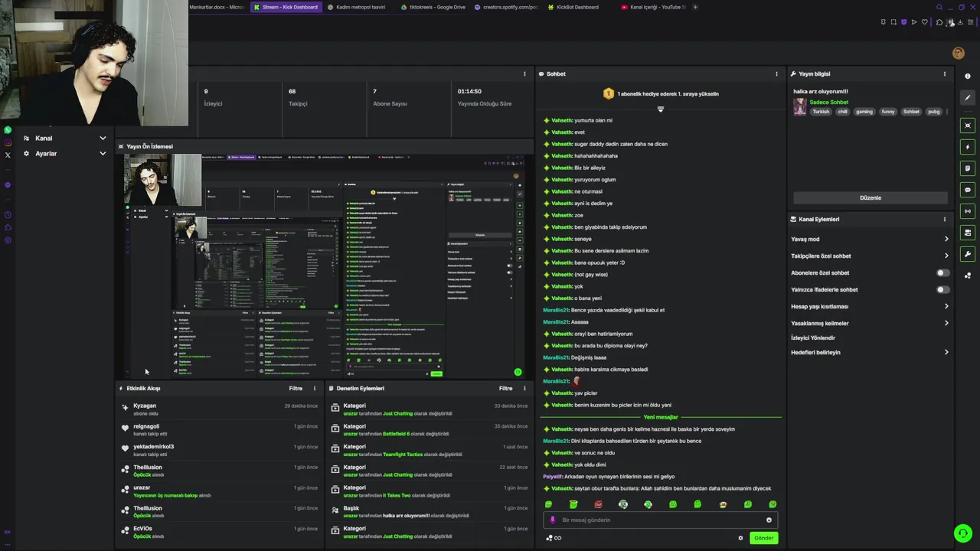
Task: Toggle the stream preview widget icon
Action: (968, 126)
